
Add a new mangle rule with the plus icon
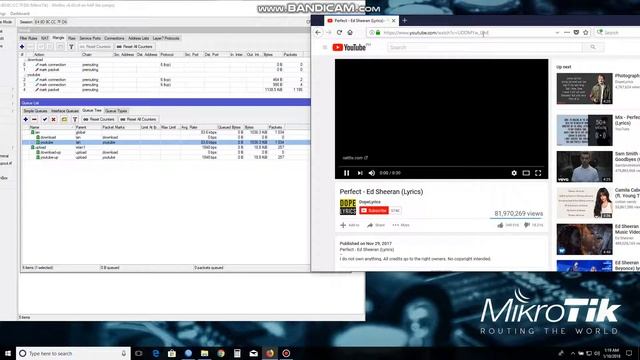[22, 47]
